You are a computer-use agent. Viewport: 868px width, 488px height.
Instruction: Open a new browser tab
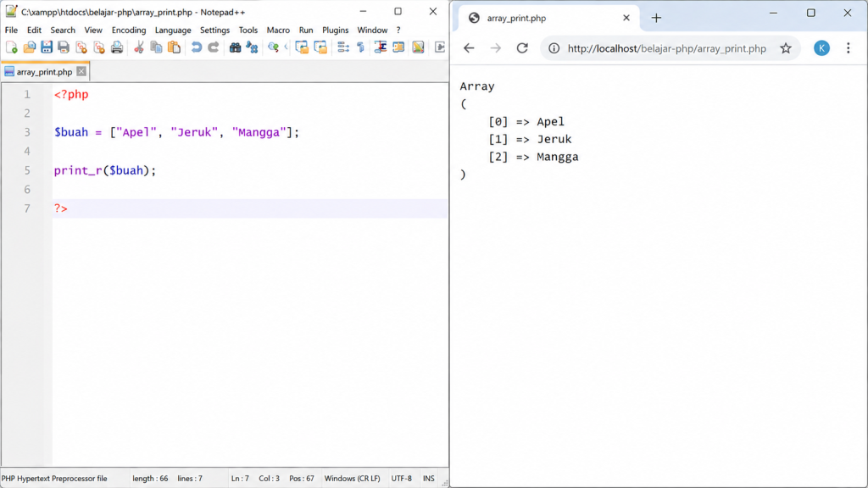pos(656,19)
